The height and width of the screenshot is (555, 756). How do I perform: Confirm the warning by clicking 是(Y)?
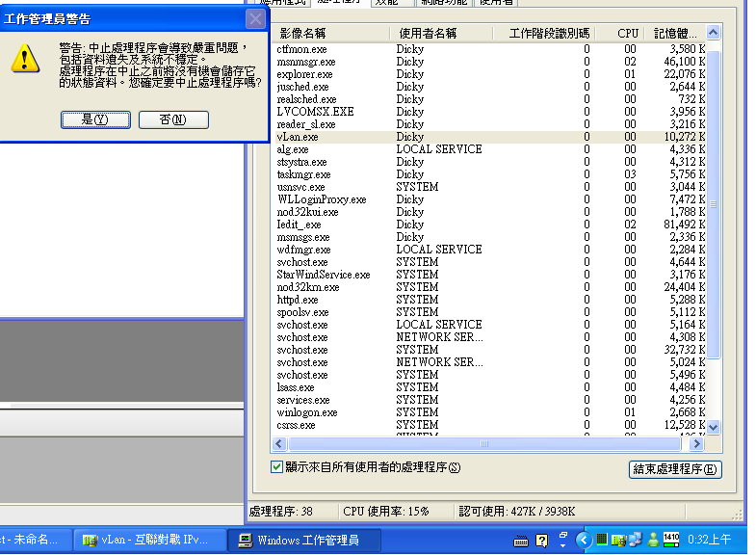coord(94,119)
